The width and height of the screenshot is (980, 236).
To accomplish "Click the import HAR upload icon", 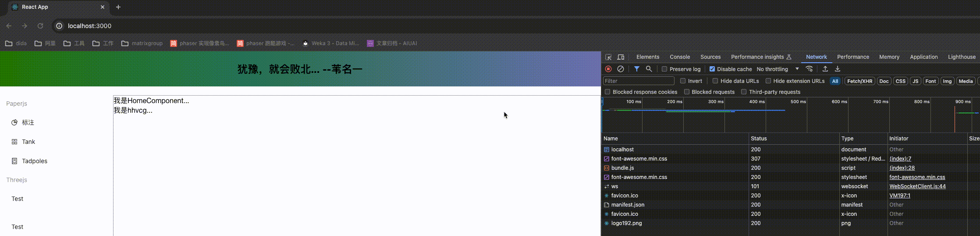I will tap(825, 69).
